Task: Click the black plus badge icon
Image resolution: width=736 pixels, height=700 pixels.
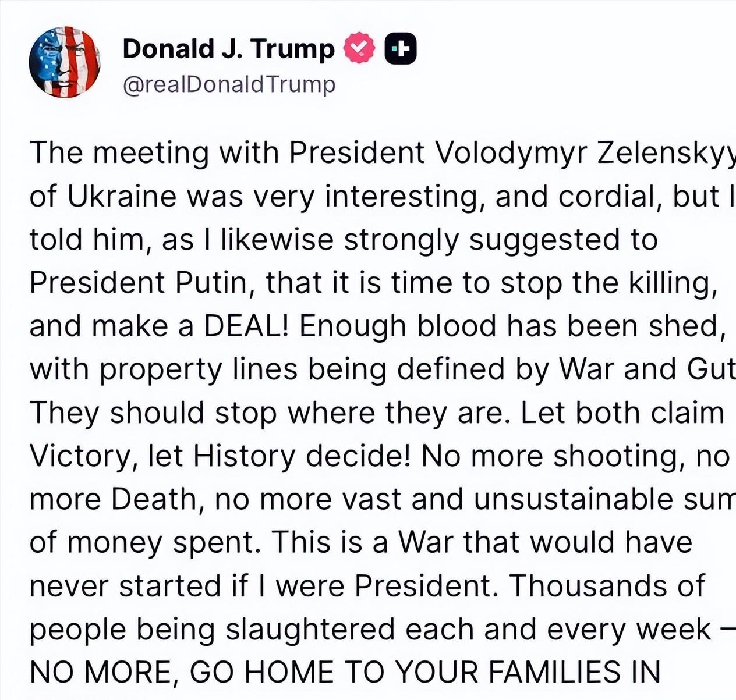Action: [401, 49]
